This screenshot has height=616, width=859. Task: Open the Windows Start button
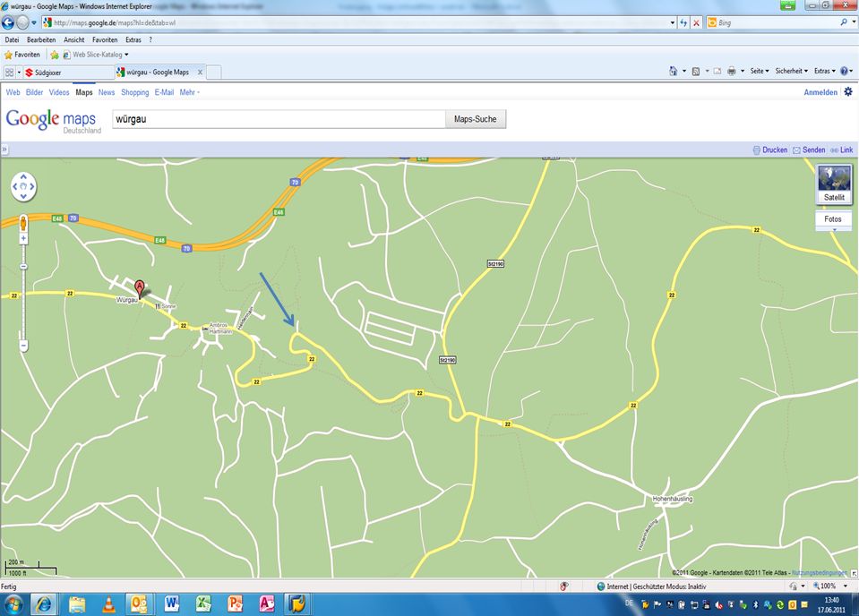pos(13,604)
